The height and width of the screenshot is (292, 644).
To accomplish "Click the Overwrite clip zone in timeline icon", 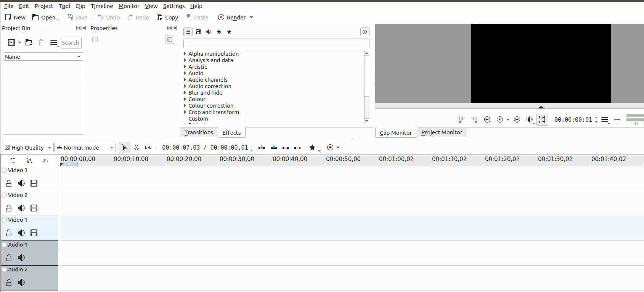I will pyautogui.click(x=274, y=148).
